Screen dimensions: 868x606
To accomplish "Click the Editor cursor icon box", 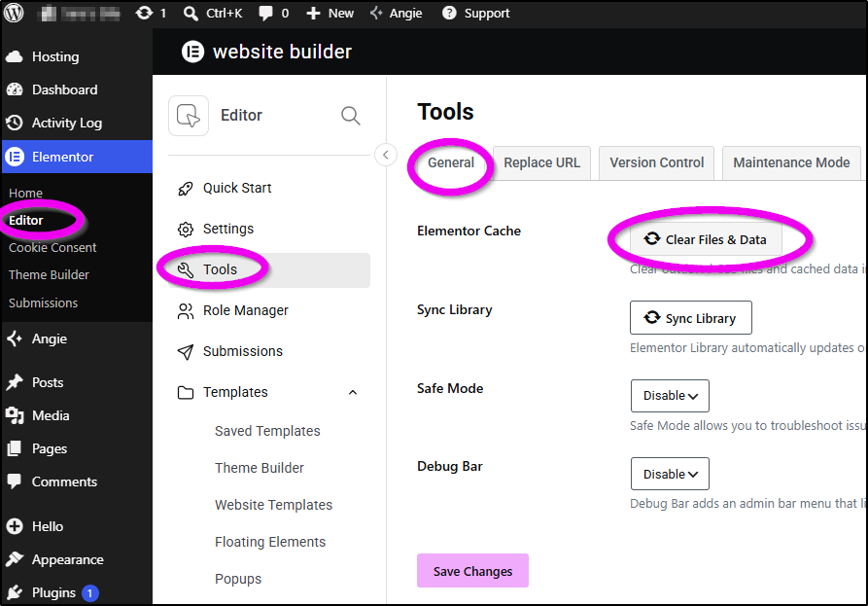I will (x=189, y=116).
